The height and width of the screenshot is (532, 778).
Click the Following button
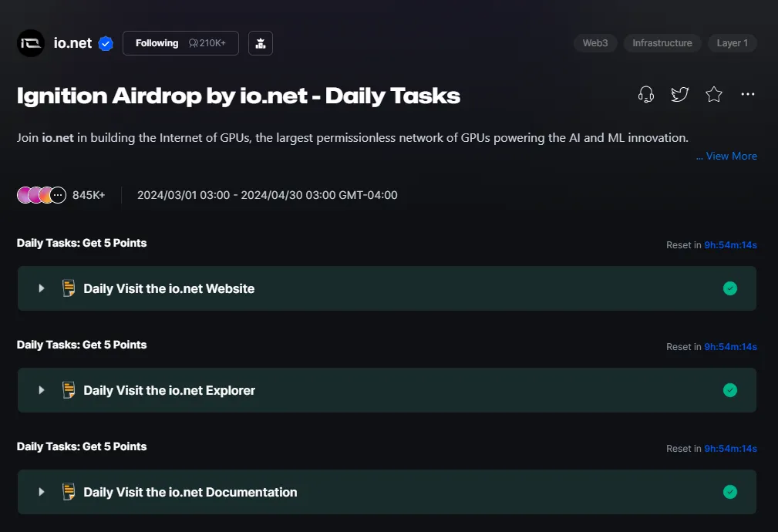click(x=180, y=43)
